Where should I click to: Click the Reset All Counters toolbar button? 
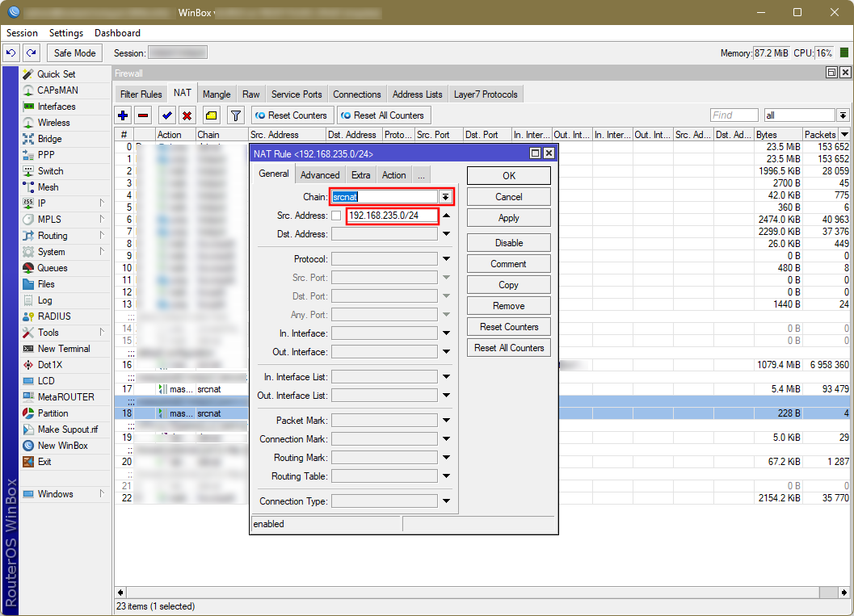point(383,115)
